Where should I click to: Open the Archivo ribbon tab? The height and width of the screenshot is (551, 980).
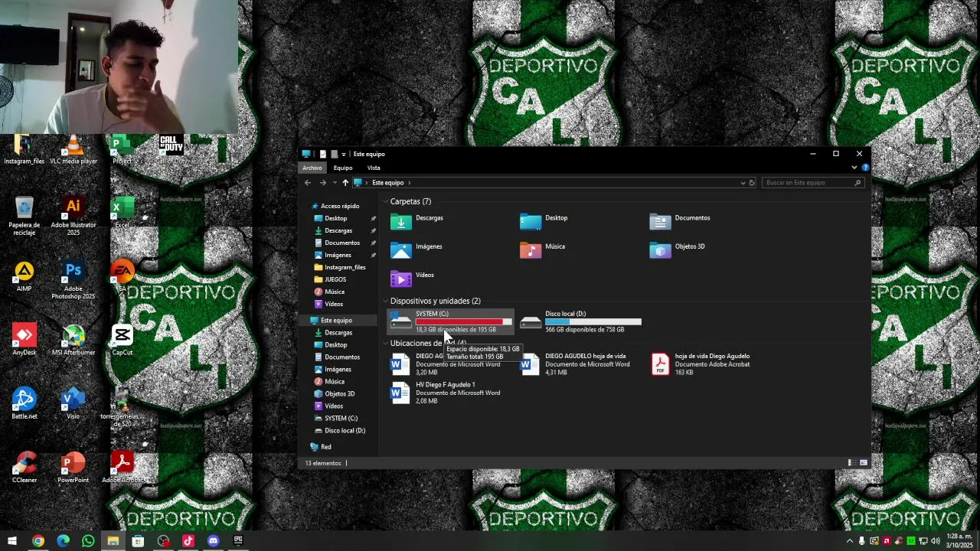coord(312,168)
